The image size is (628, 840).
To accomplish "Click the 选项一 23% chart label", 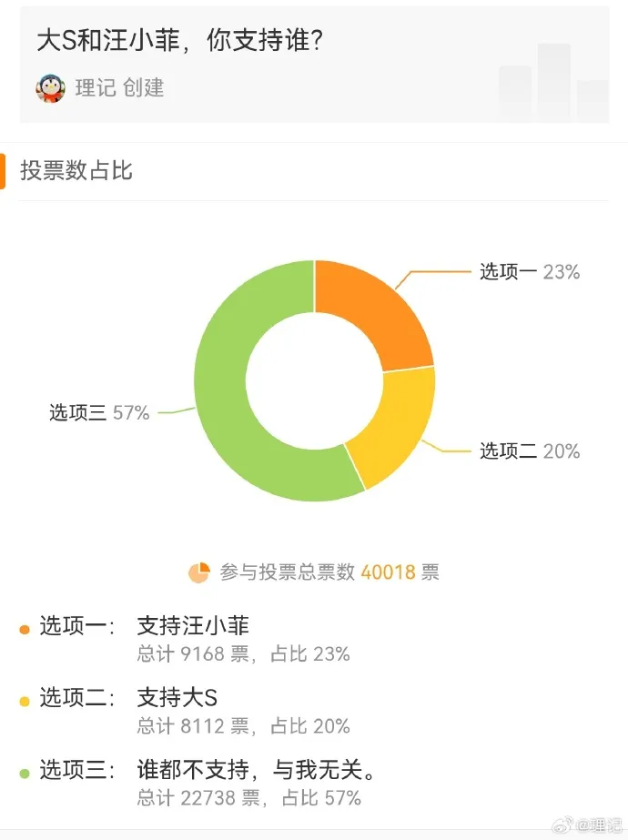I will click(x=530, y=272).
